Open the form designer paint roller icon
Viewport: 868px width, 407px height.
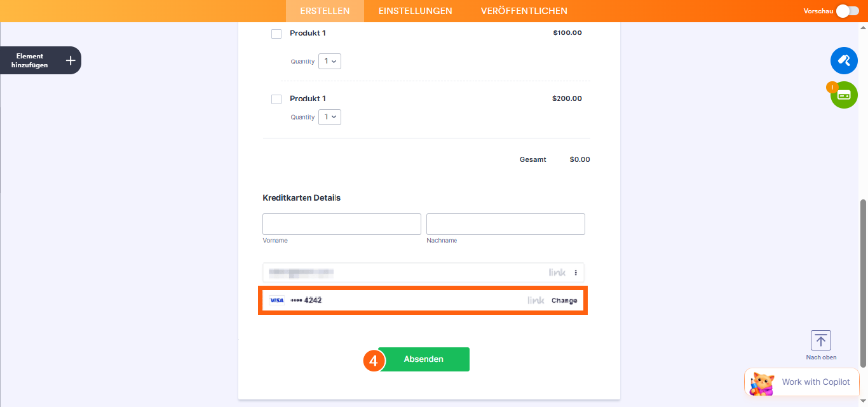[x=844, y=60]
